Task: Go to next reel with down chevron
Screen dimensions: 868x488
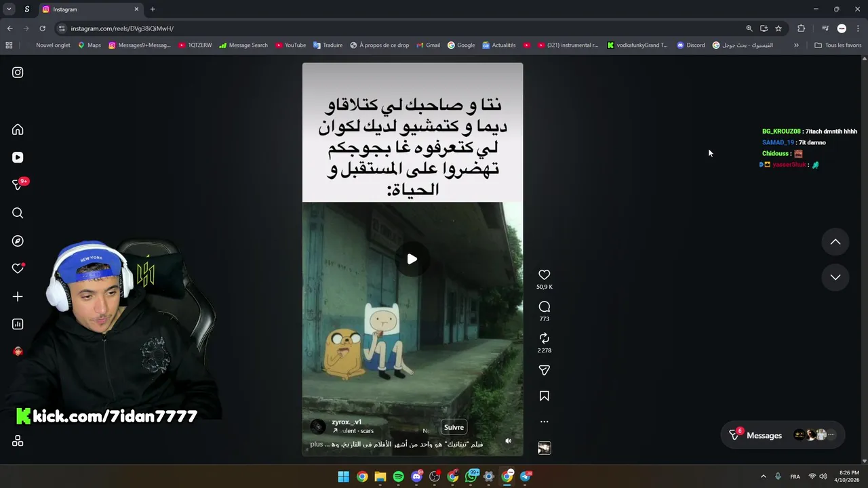Action: point(835,277)
